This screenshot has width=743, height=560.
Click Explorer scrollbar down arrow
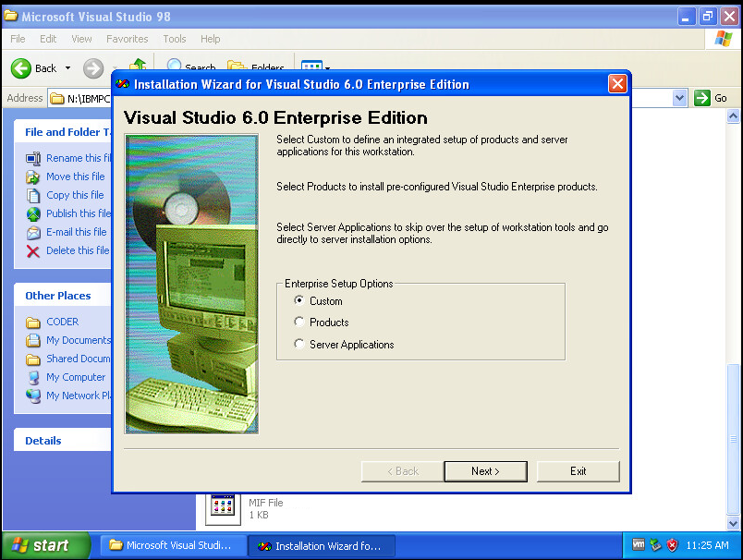point(733,523)
